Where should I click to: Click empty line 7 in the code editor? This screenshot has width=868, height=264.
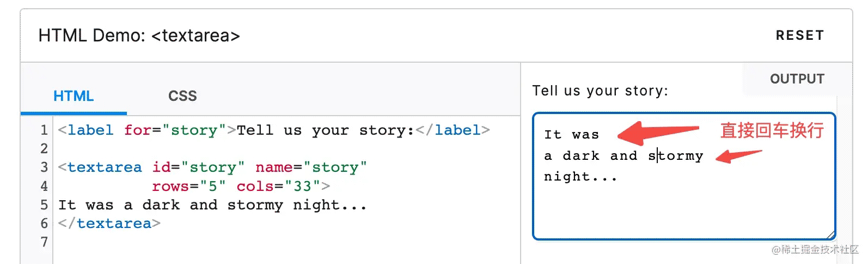(218, 242)
